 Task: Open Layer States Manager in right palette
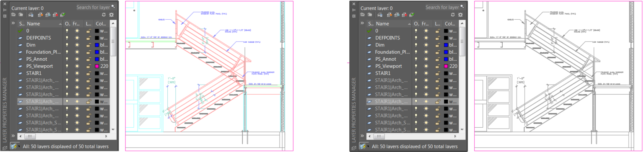click(x=380, y=15)
